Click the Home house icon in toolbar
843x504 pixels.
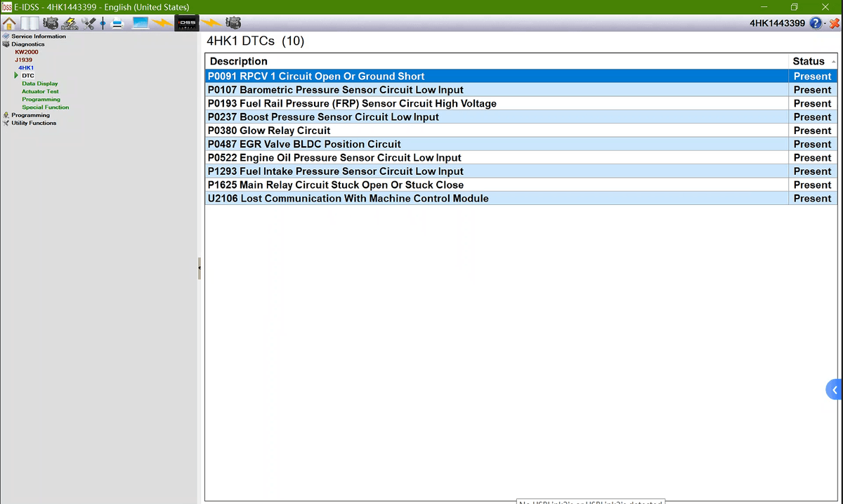(10, 23)
